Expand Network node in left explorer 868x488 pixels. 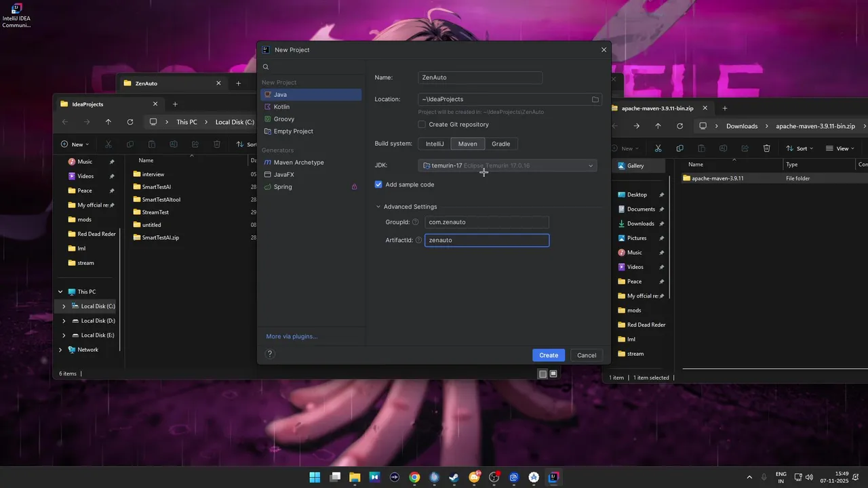click(x=60, y=350)
